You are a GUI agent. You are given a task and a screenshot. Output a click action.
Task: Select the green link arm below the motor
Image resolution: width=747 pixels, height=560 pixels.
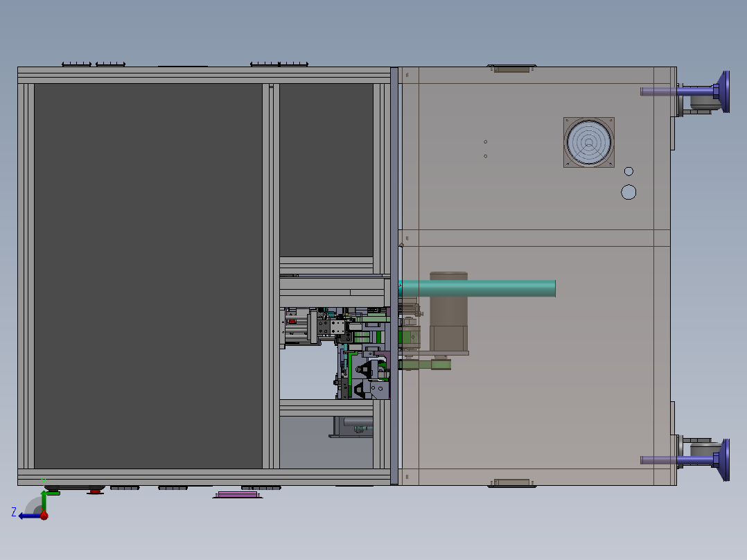[425, 365]
